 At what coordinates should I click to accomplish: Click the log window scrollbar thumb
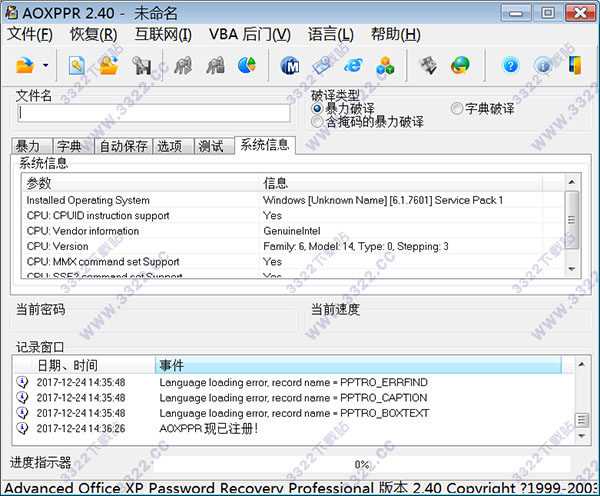[x=582, y=419]
